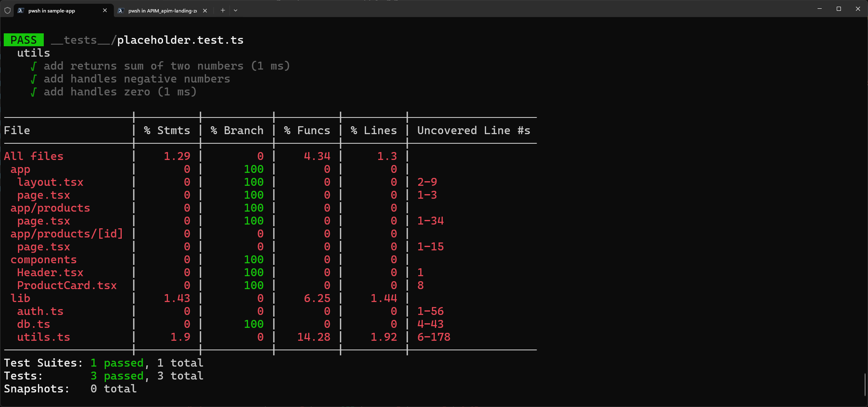The width and height of the screenshot is (868, 407).
Task: Click the maximize window icon
Action: 839,9
